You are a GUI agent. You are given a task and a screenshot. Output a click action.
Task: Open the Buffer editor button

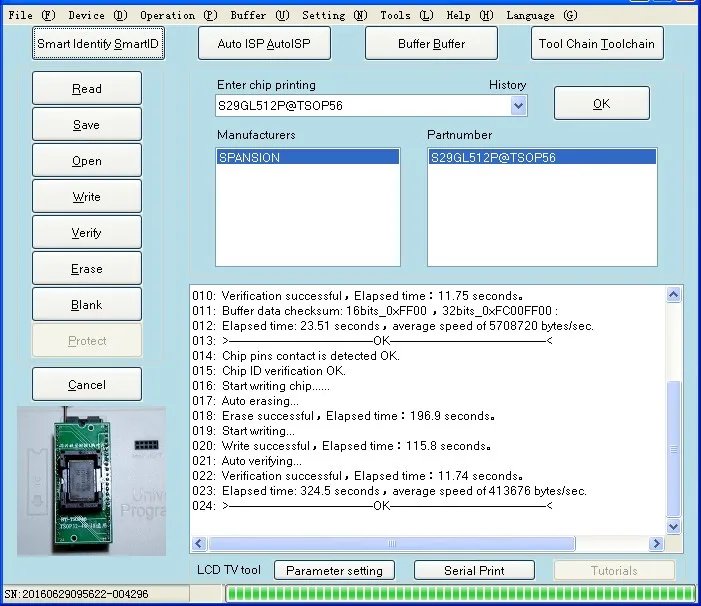tap(431, 44)
